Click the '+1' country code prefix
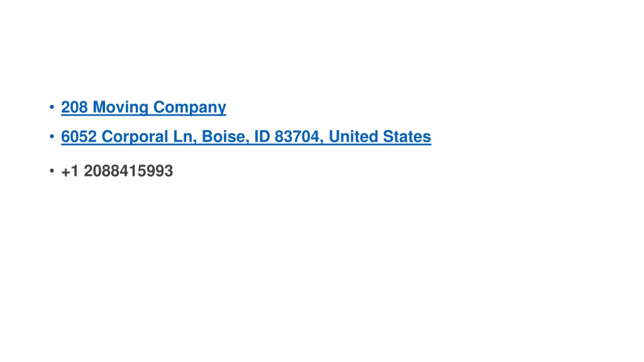Viewport: 644px width, 362px height. 70,171
